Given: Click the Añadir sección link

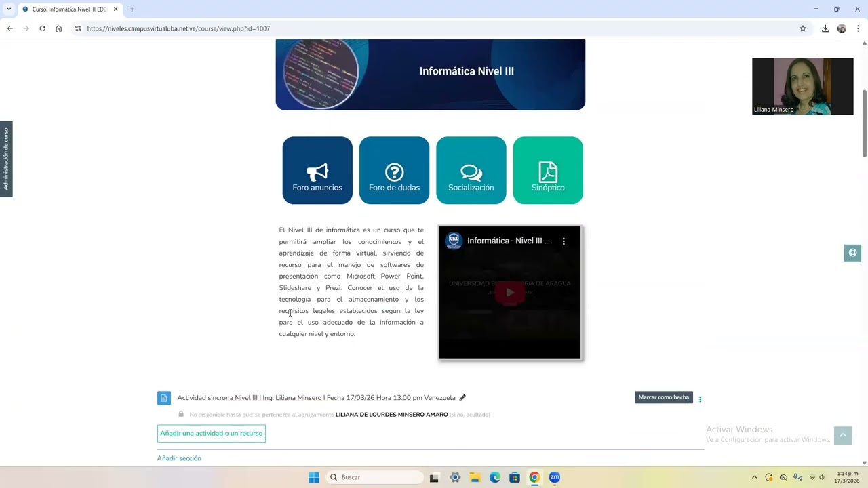Looking at the screenshot, I should point(179,458).
